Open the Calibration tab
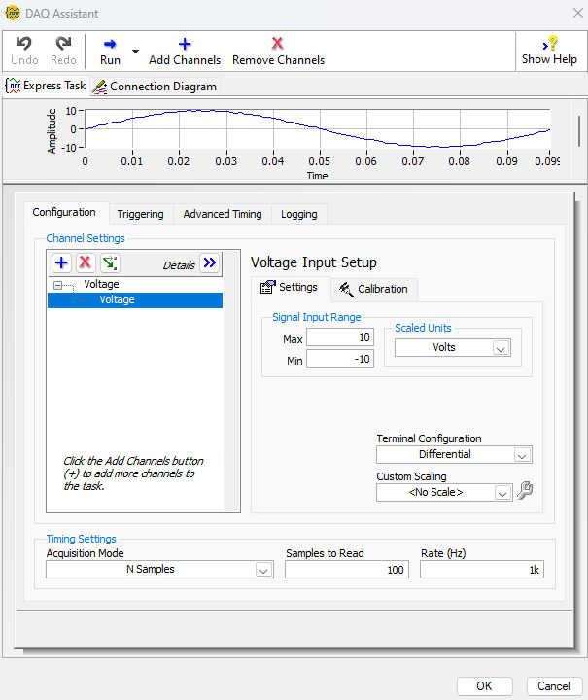 (x=374, y=289)
